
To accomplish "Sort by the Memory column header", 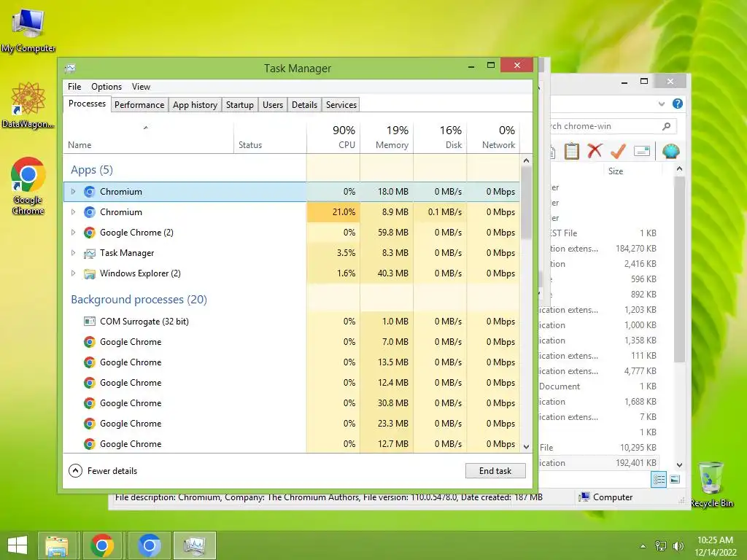I will (x=387, y=137).
